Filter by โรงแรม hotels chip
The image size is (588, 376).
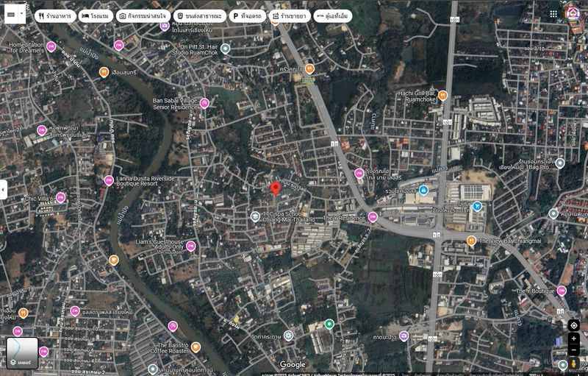pyautogui.click(x=96, y=16)
